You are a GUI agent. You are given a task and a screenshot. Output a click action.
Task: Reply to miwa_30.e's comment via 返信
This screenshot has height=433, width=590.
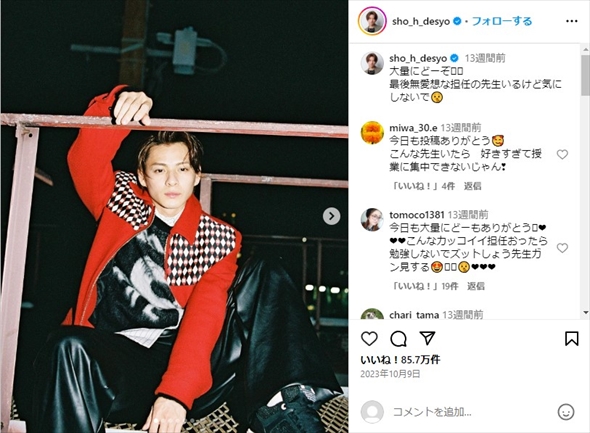[472, 186]
